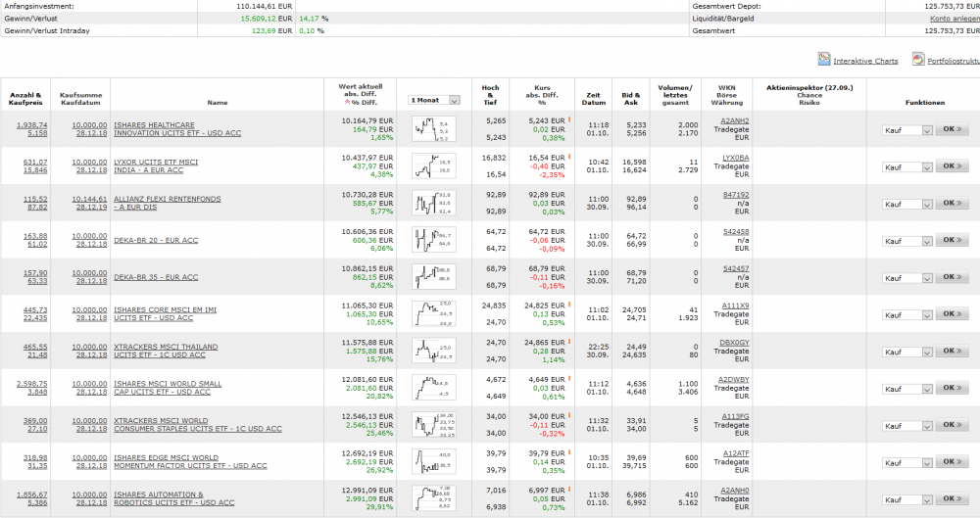This screenshot has height=518, width=980.
Task: Open the Konto anlegen link
Action: coord(955,19)
